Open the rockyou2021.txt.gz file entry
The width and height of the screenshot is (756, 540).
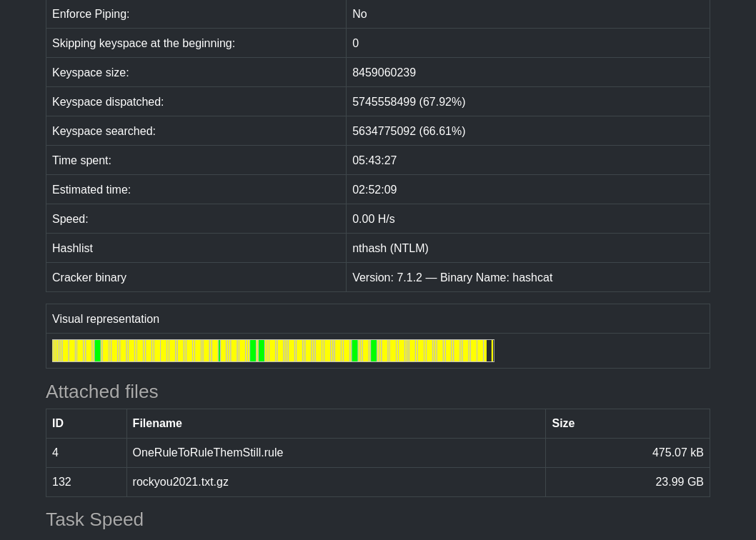(x=180, y=481)
